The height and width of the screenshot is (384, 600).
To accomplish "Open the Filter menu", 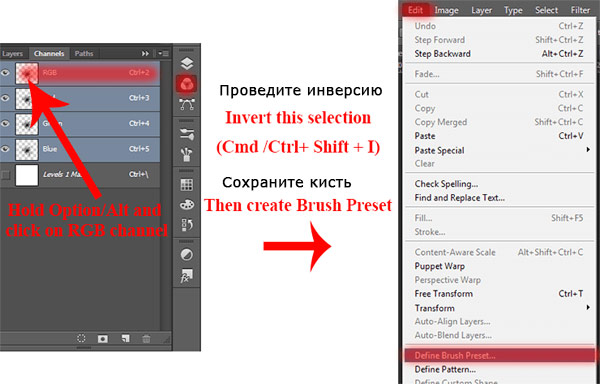I will (x=580, y=10).
